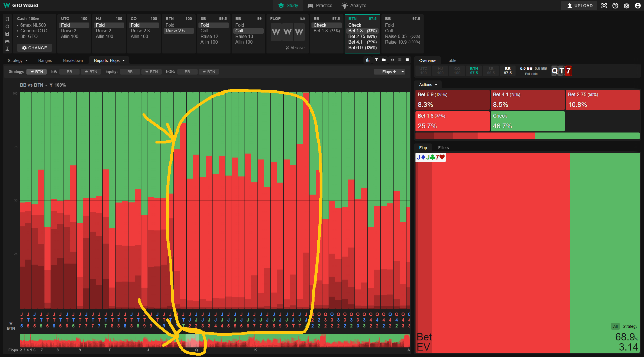Toggle Equity display for BTN
This screenshot has width=644, height=357.
point(151,72)
